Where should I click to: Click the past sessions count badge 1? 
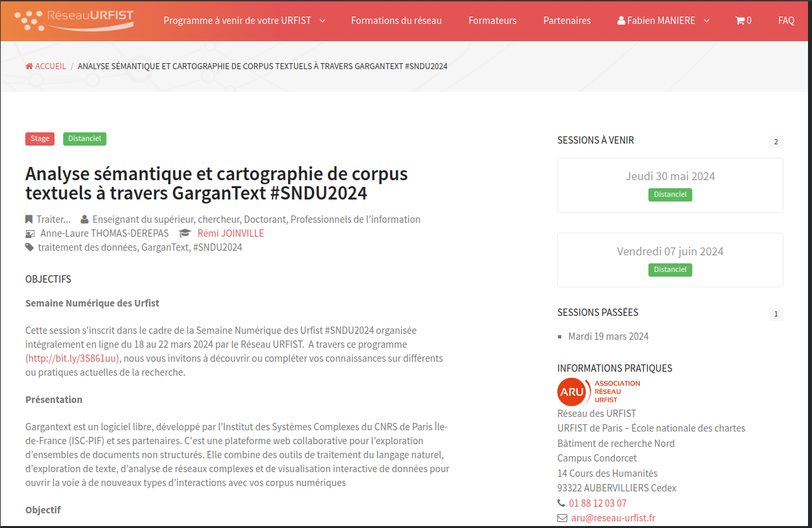[775, 315]
